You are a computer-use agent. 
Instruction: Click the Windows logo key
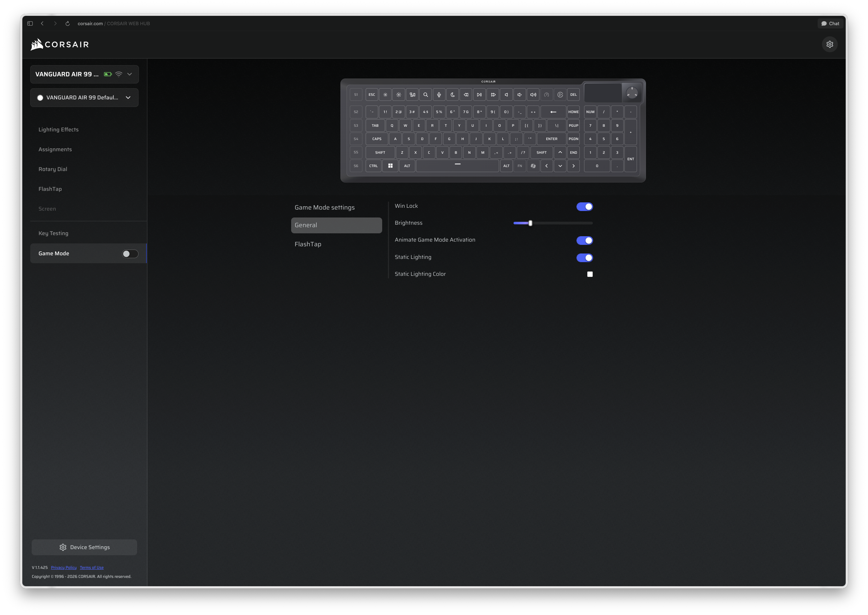pos(390,166)
